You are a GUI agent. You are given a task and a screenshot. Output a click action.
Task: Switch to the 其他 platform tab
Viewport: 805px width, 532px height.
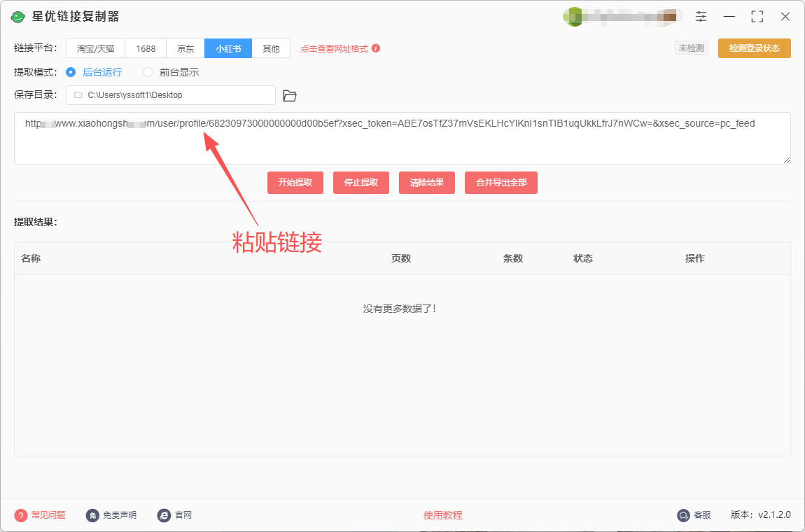pyautogui.click(x=271, y=49)
